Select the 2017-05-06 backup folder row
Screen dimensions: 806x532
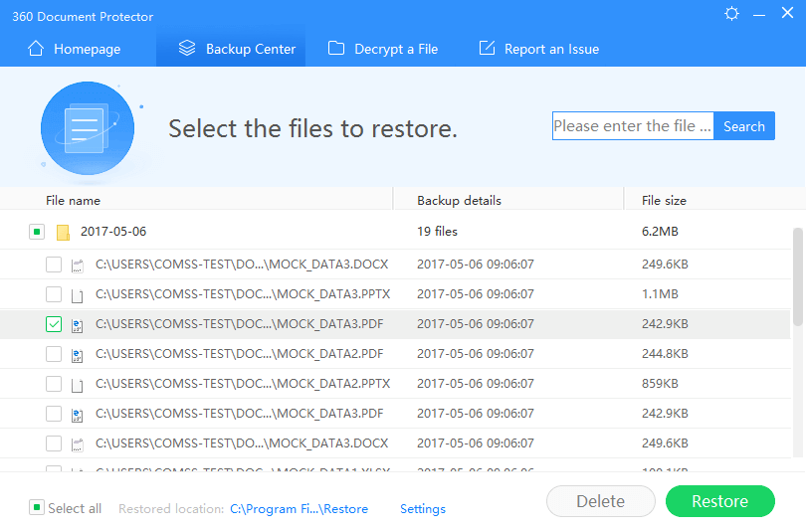[x=249, y=233]
